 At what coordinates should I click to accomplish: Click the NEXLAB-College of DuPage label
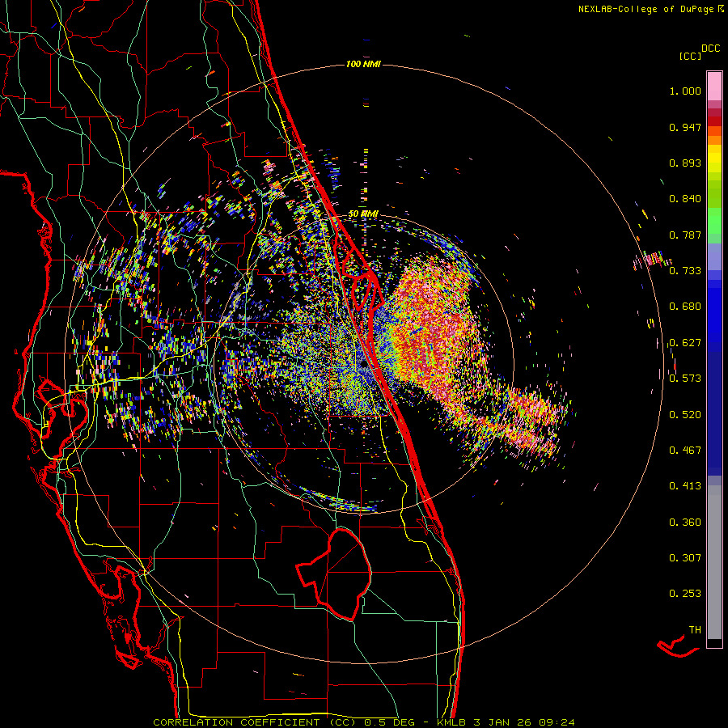coord(645,9)
